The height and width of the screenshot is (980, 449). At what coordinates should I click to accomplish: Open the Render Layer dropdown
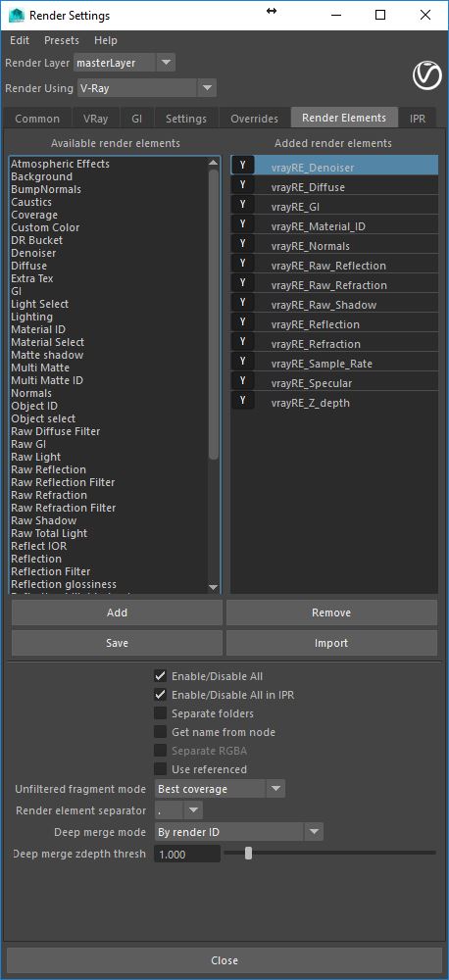[x=125, y=63]
